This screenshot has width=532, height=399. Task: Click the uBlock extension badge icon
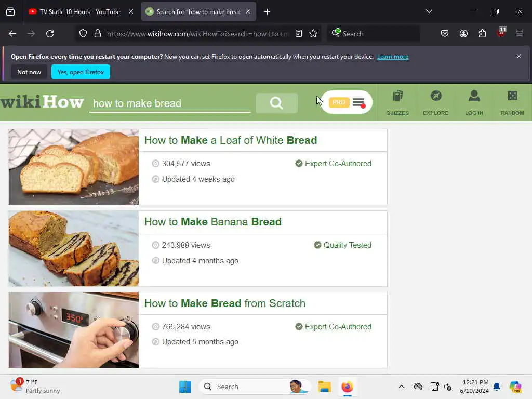(501, 33)
